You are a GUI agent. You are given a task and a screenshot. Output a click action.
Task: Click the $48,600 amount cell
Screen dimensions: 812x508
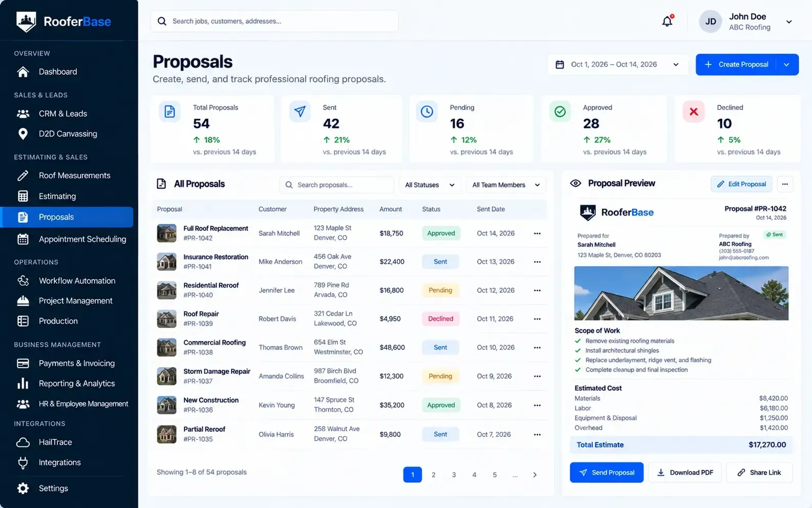(x=392, y=348)
